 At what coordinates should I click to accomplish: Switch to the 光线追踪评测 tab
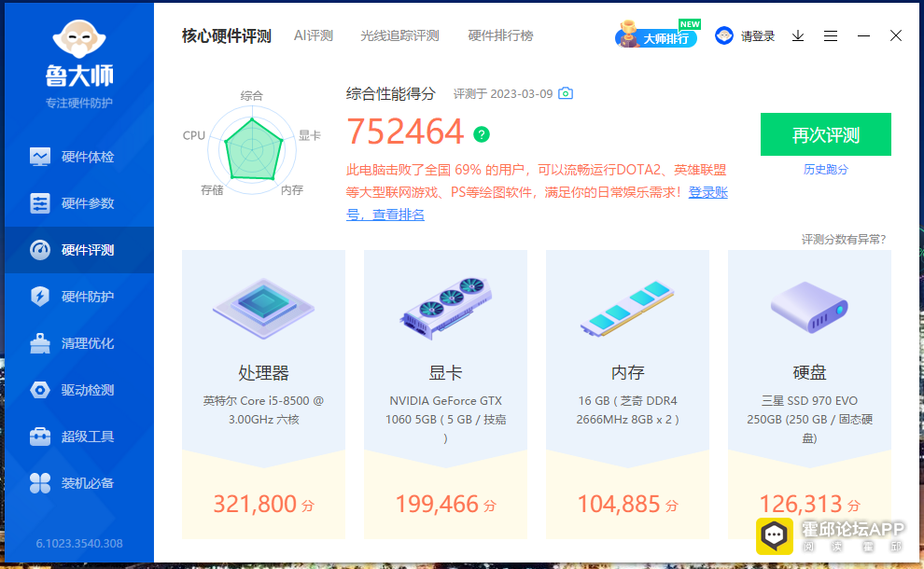coord(399,36)
